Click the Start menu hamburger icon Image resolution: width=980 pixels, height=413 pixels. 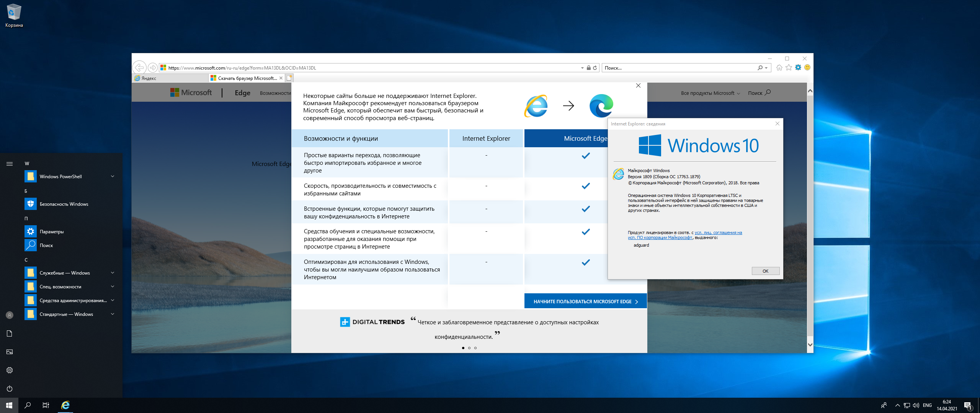[10, 164]
